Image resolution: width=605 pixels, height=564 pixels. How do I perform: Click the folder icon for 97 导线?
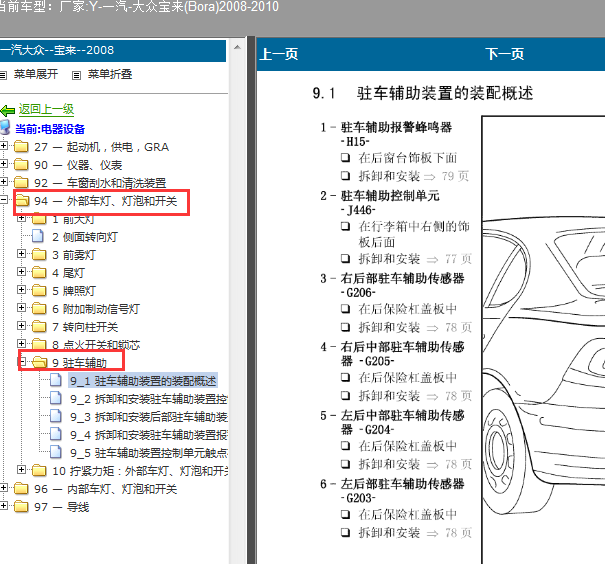pos(21,507)
